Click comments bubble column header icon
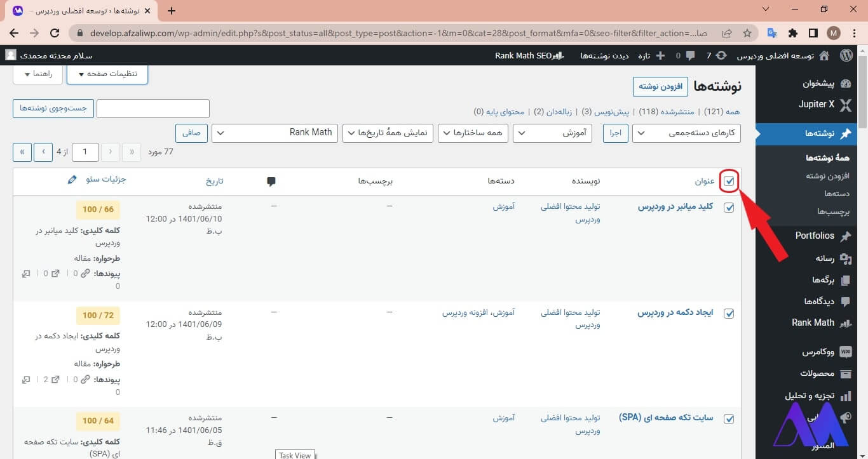Viewport: 868px width, 459px height. coord(271,182)
